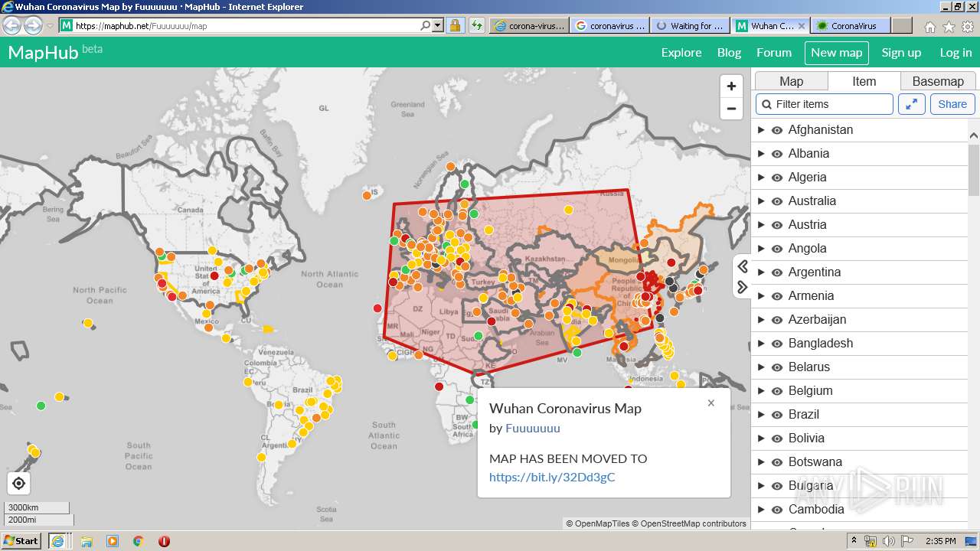Switch to the Map tab
The width and height of the screenshot is (980, 551).
pos(791,81)
